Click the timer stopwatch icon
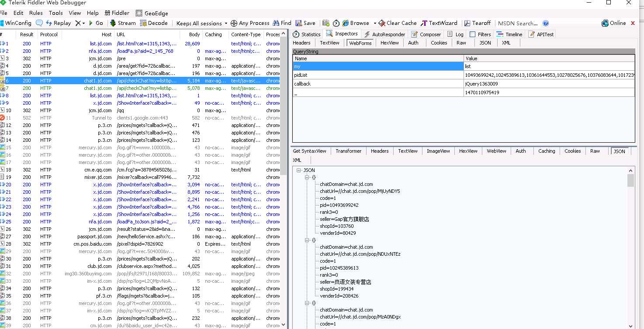 pyautogui.click(x=336, y=23)
